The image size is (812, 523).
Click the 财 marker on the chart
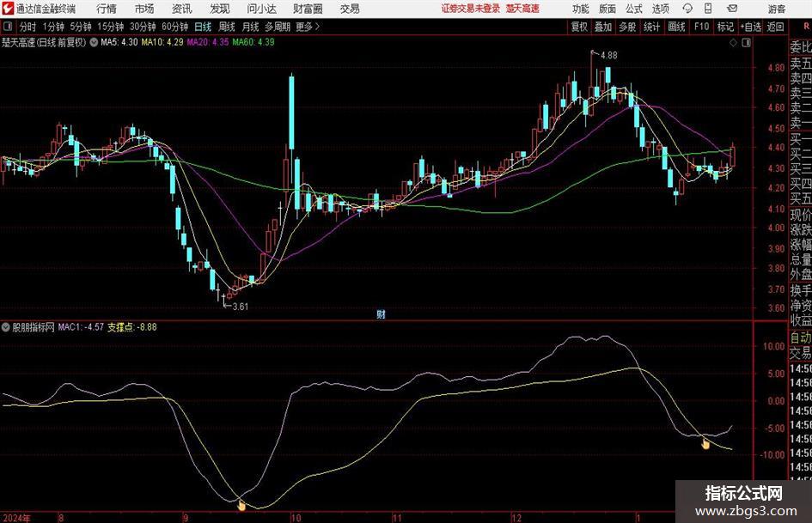pos(381,313)
